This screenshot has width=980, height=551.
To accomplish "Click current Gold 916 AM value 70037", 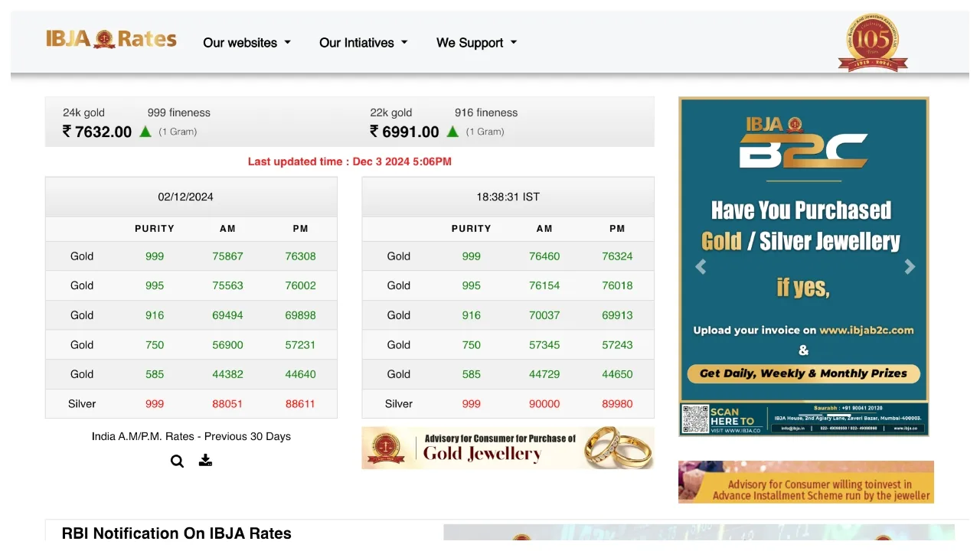I will pos(544,315).
